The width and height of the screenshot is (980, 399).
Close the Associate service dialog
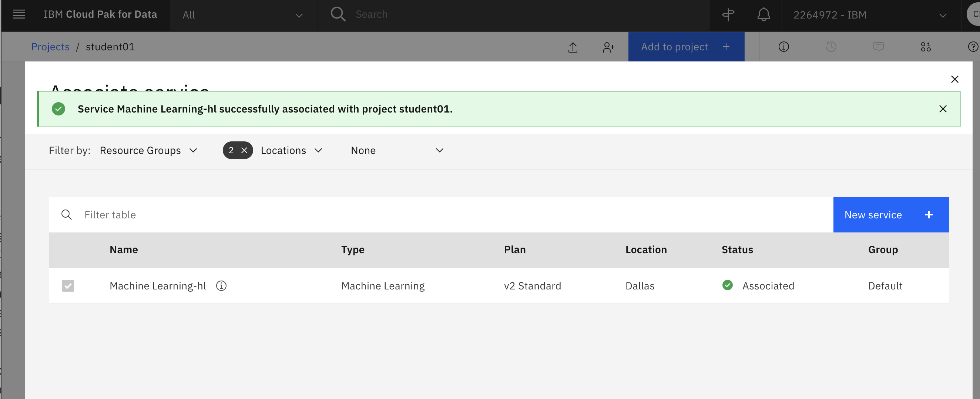pyautogui.click(x=954, y=79)
